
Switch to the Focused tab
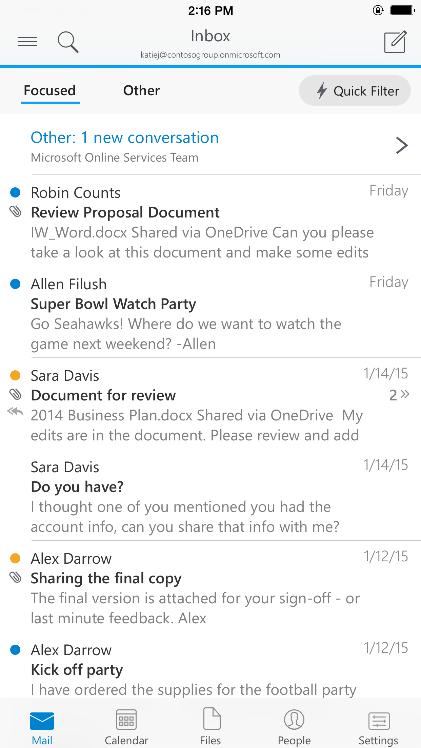(x=50, y=90)
